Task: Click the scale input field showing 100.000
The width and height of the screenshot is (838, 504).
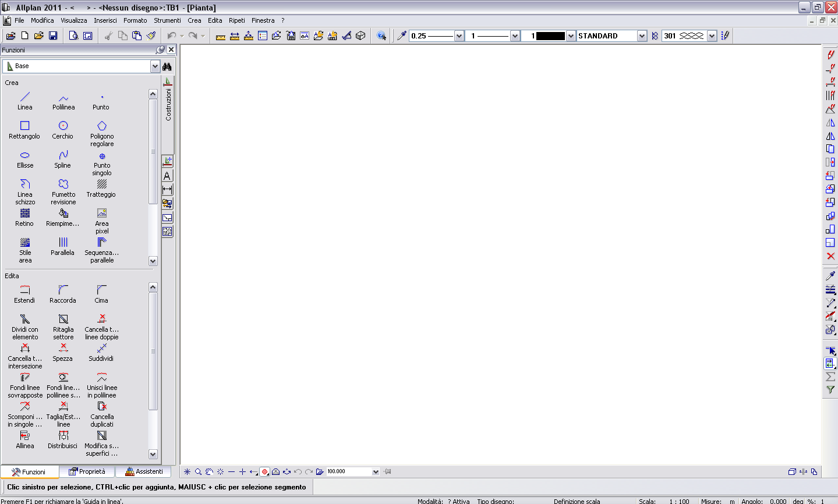Action: (x=348, y=472)
